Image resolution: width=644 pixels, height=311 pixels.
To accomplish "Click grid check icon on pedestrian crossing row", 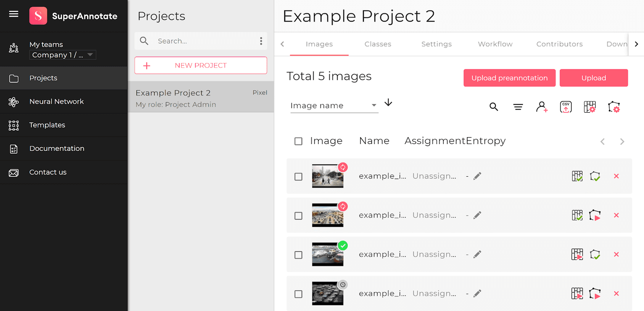I will click(577, 176).
